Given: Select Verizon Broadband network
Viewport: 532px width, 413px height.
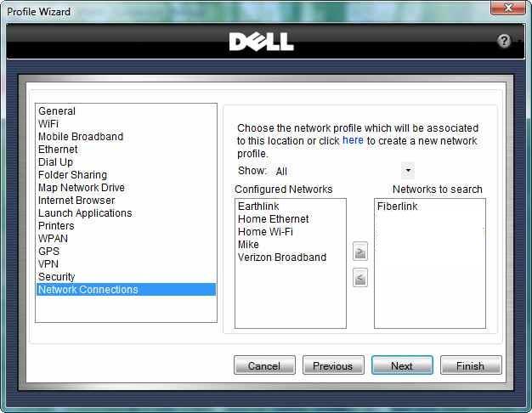Looking at the screenshot, I should pyautogui.click(x=282, y=257).
